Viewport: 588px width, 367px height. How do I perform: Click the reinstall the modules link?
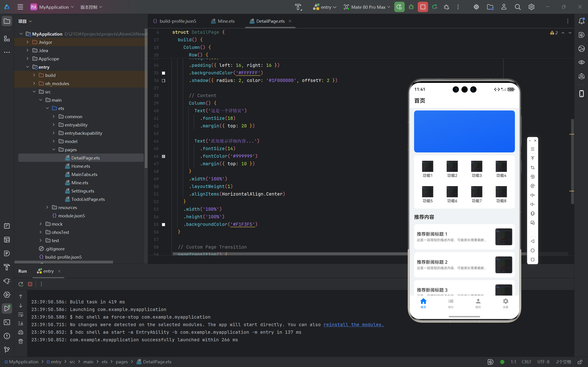pyautogui.click(x=354, y=325)
